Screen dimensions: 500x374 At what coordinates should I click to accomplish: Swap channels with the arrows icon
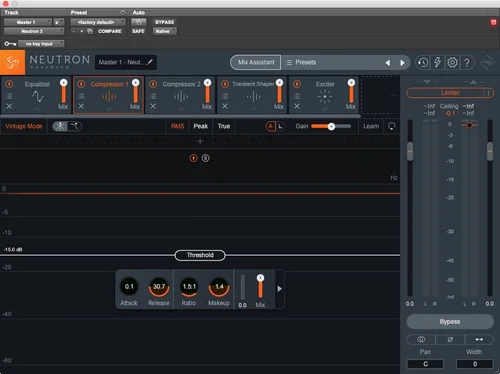[479, 339]
